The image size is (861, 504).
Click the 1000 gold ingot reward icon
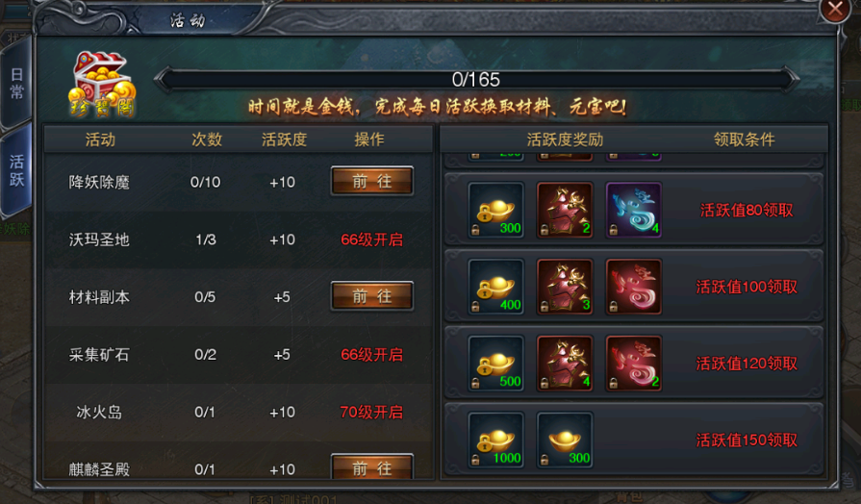(x=495, y=441)
